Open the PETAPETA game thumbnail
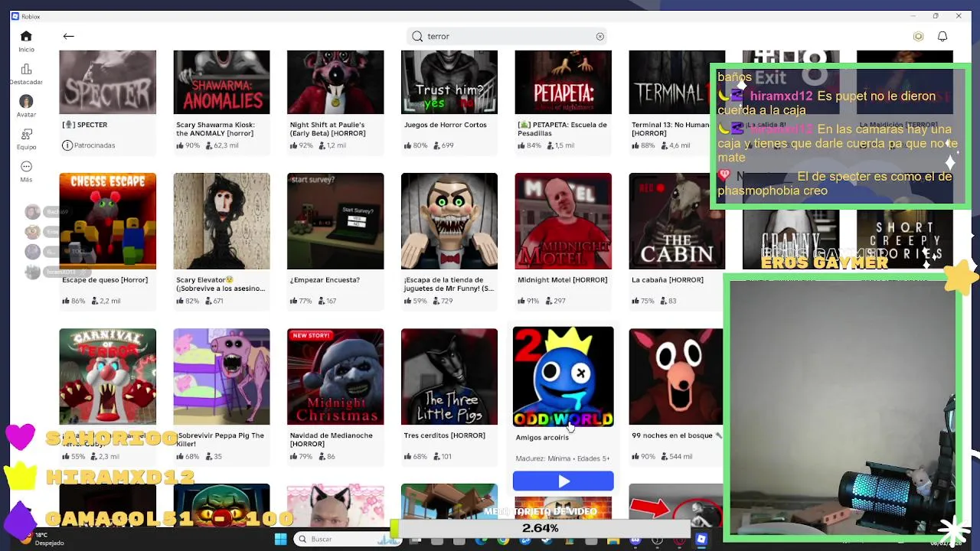The width and height of the screenshot is (980, 551). 563,82
